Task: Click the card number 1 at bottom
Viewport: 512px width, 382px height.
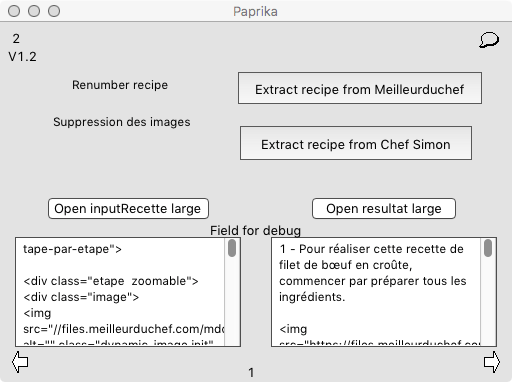Action: coord(251,373)
